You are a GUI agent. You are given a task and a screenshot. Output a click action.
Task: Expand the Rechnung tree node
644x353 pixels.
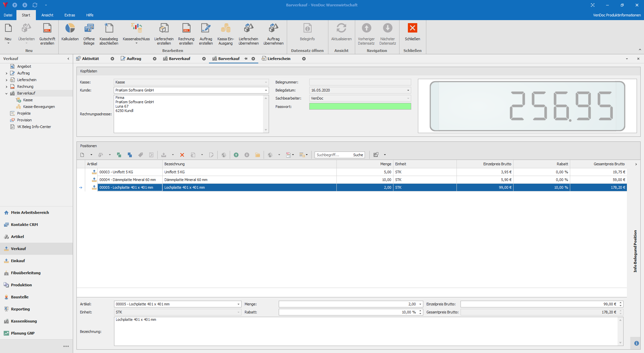pyautogui.click(x=6, y=86)
